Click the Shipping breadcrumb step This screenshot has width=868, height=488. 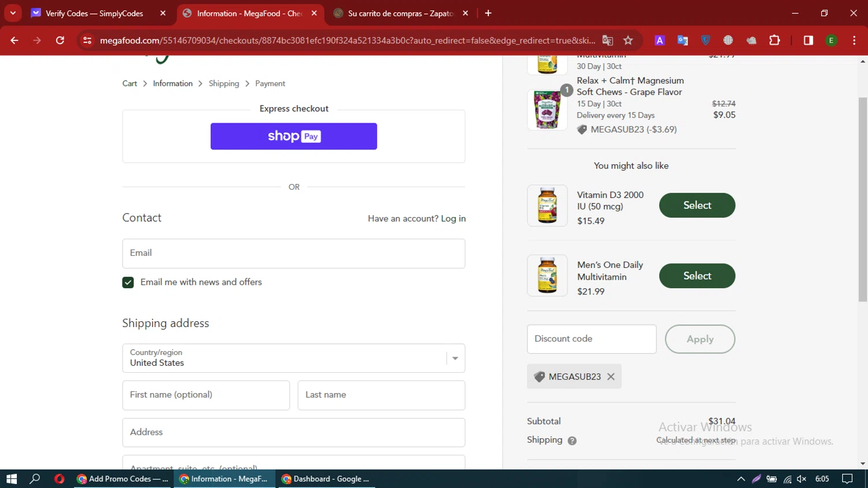coord(224,83)
